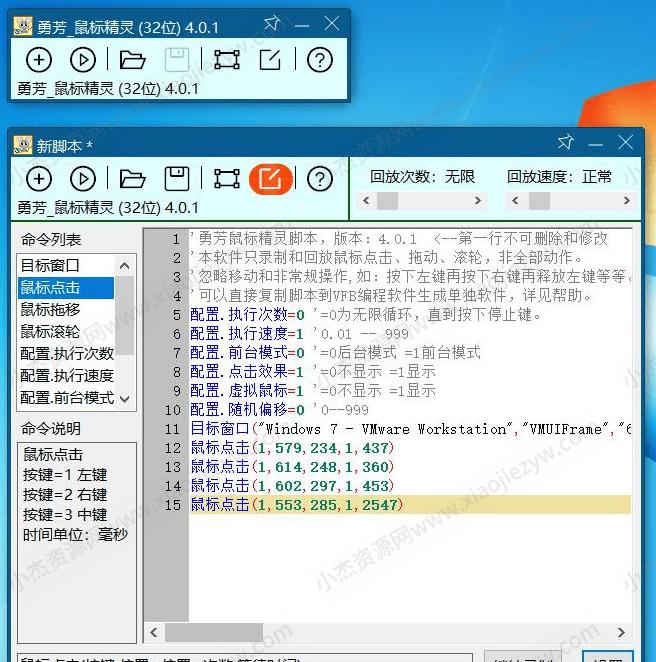Toggle the orange edit-script icon
The image size is (656, 662).
point(271,179)
